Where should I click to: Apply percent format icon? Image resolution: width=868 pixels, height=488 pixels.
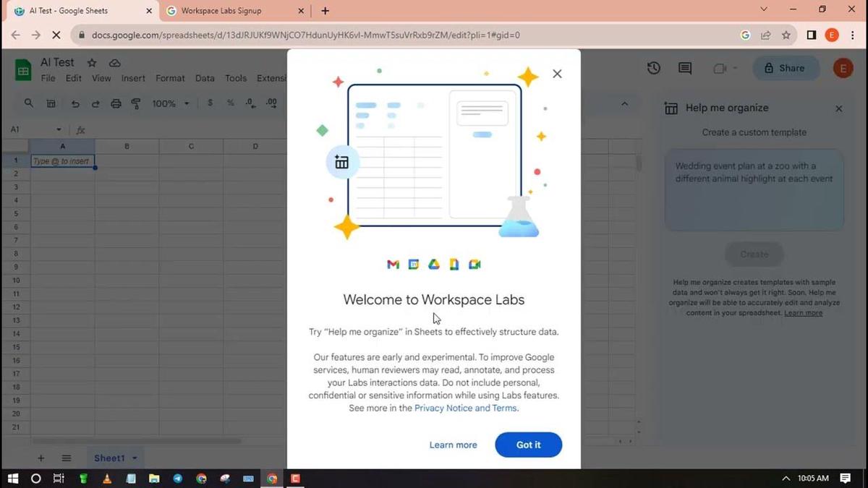(230, 103)
